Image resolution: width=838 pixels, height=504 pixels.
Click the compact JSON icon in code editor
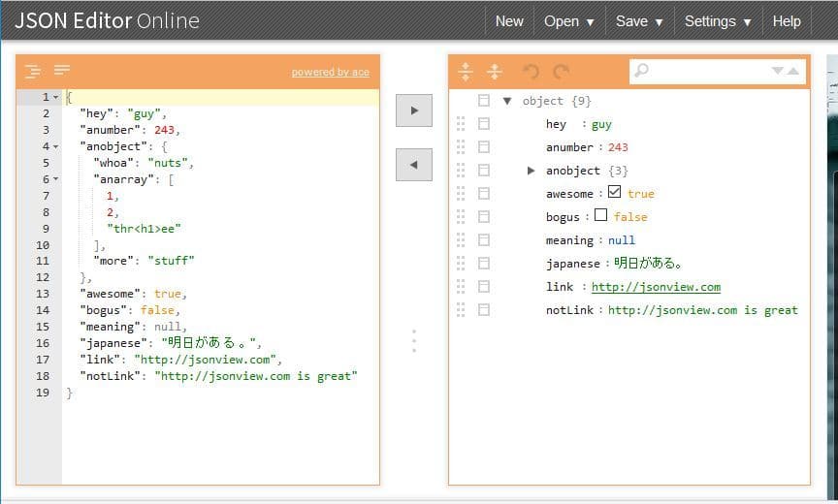point(62,70)
